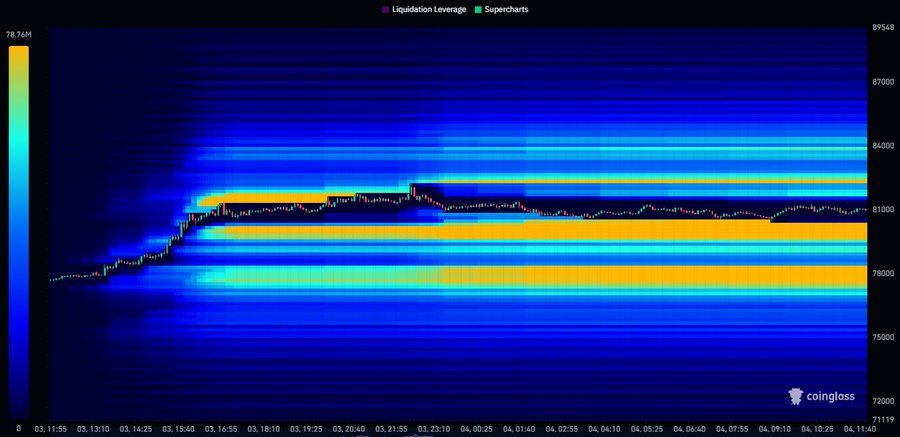Click the 03, 15:40 time label

coord(179,429)
